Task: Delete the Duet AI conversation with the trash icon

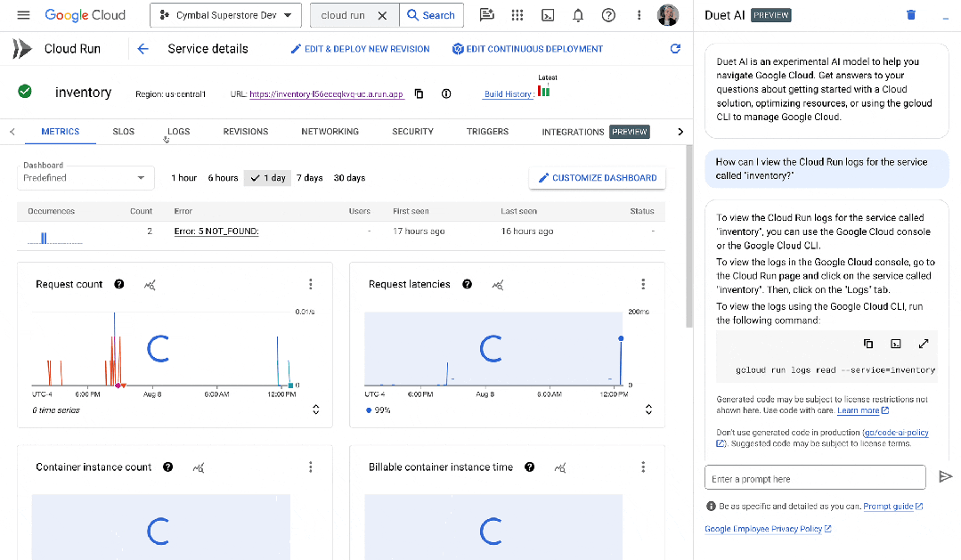Action: [911, 15]
